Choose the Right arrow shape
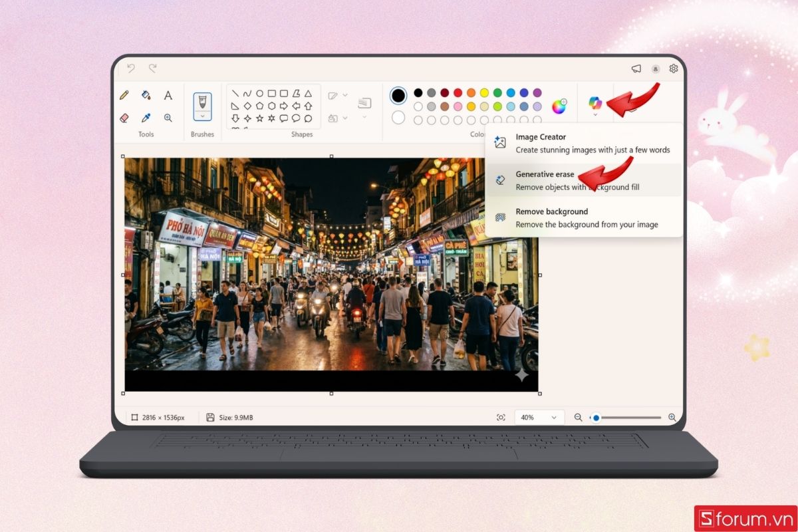The height and width of the screenshot is (532, 798). (284, 106)
